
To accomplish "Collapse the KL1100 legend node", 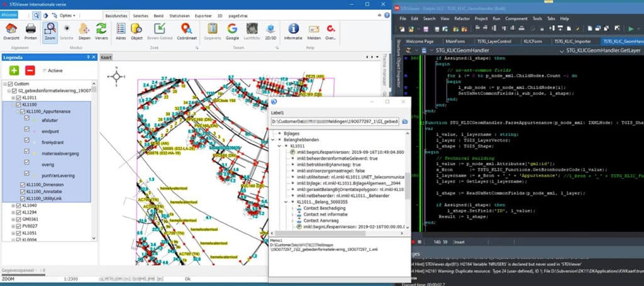I will pos(13,104).
